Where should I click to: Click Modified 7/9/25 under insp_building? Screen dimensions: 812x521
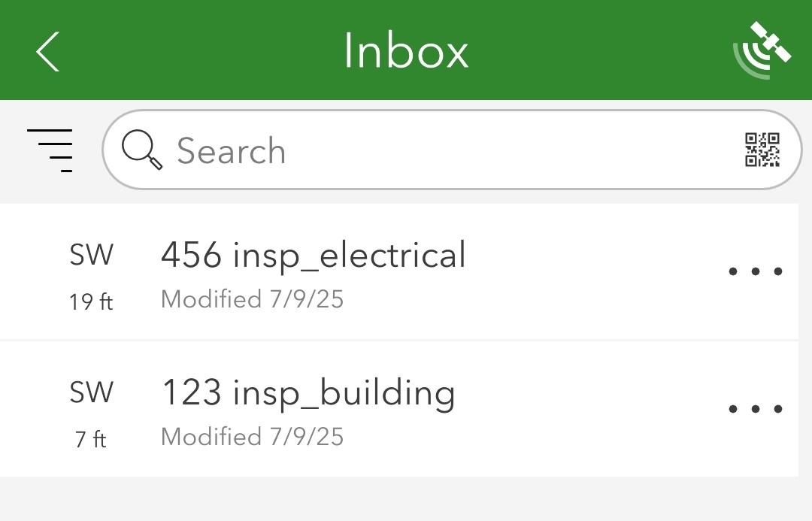point(251,436)
